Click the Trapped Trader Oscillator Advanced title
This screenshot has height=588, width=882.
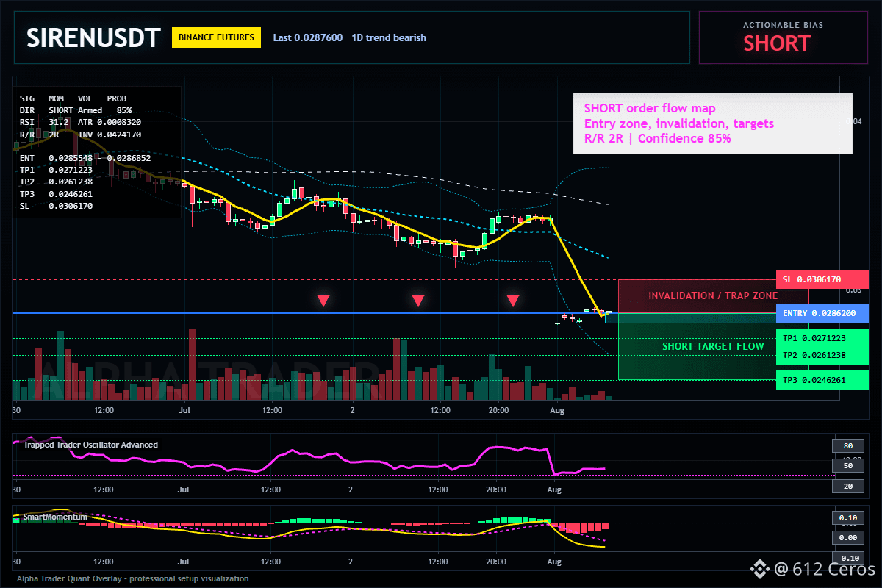pyautogui.click(x=90, y=445)
